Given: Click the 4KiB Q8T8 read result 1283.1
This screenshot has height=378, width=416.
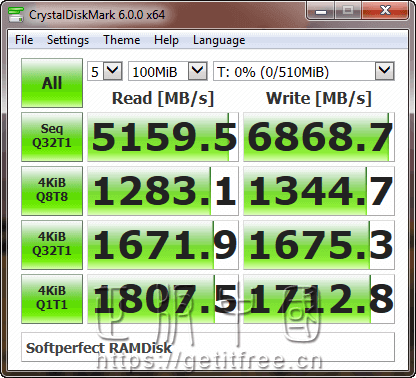Looking at the screenshot, I should point(163,191).
